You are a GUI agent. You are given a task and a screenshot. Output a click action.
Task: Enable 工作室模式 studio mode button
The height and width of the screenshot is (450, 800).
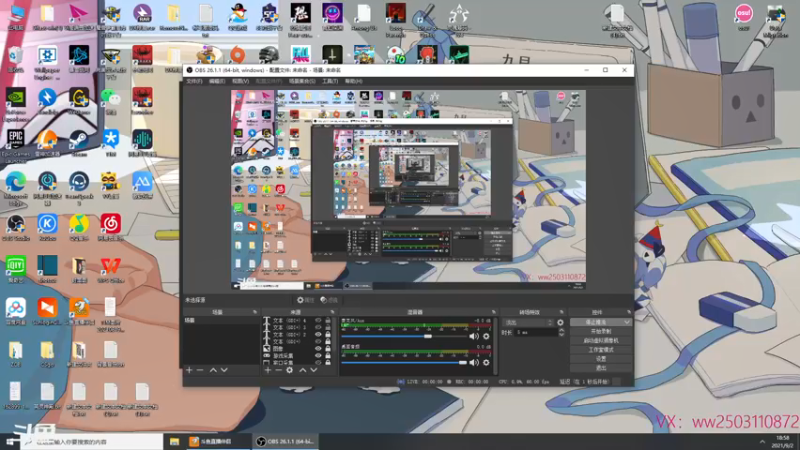click(x=601, y=350)
